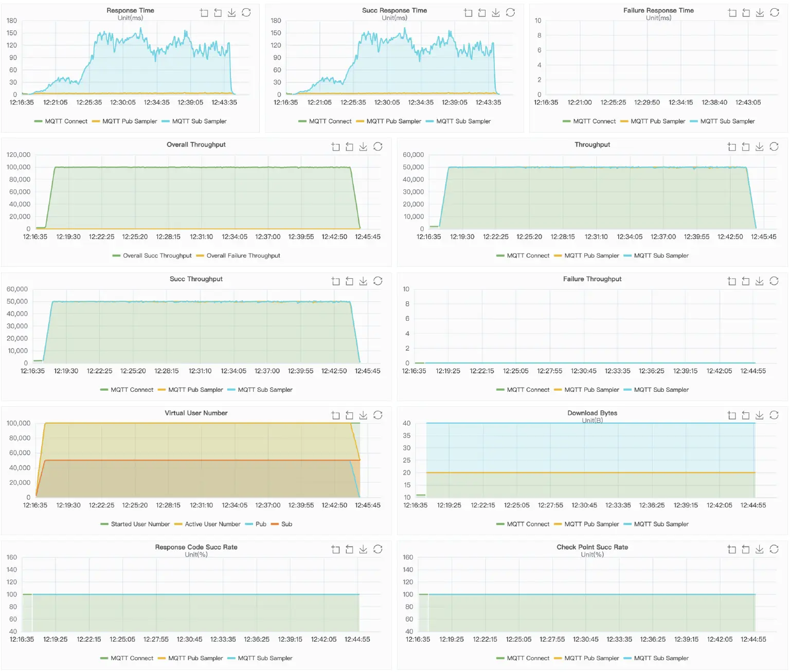This screenshot has height=672, width=790.
Task: Enable area zoom on the Download Bytes chart
Action: tap(731, 415)
